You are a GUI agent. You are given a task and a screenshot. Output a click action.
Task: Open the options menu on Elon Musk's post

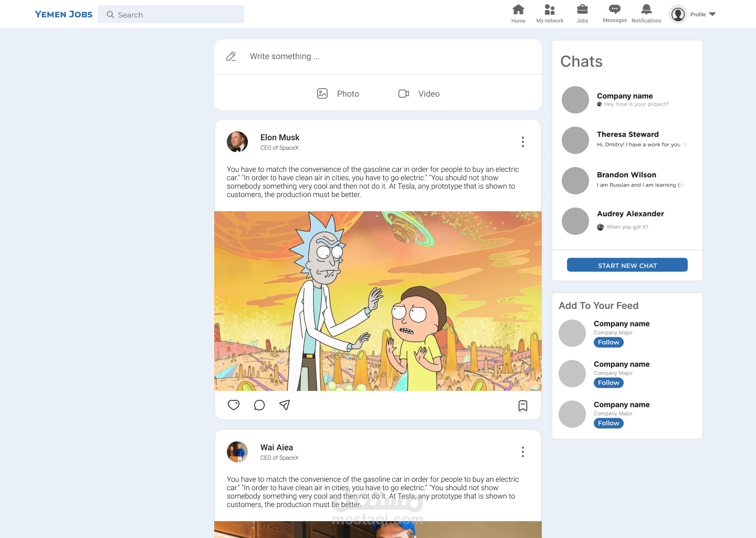click(523, 142)
